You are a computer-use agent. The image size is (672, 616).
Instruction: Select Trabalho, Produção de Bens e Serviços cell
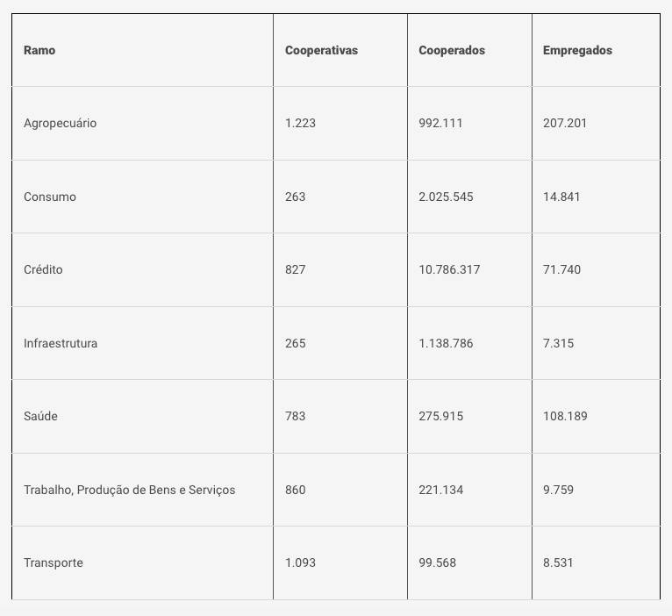click(x=130, y=490)
